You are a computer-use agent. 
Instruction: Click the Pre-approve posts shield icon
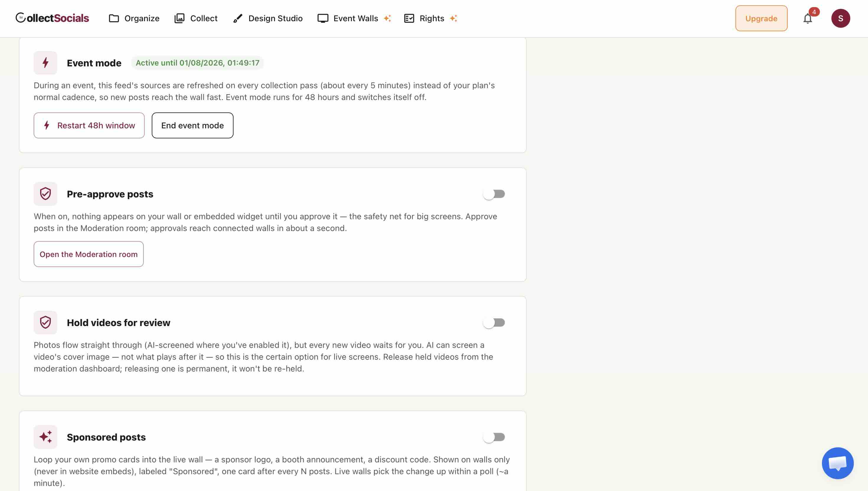click(x=45, y=194)
